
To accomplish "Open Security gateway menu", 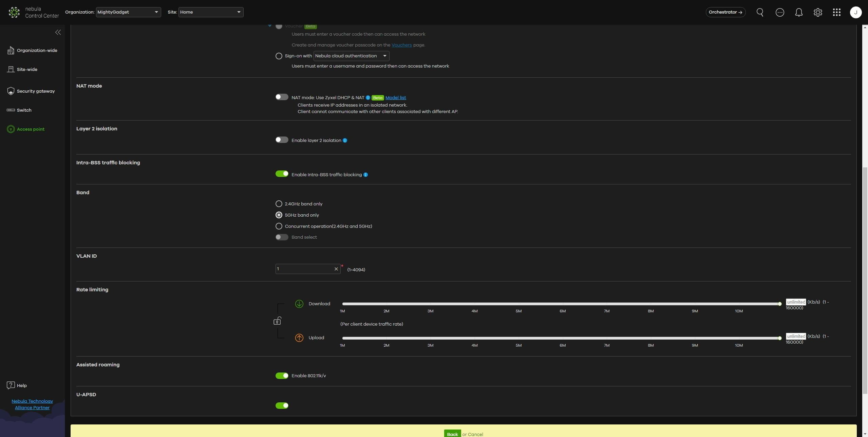I will point(35,91).
